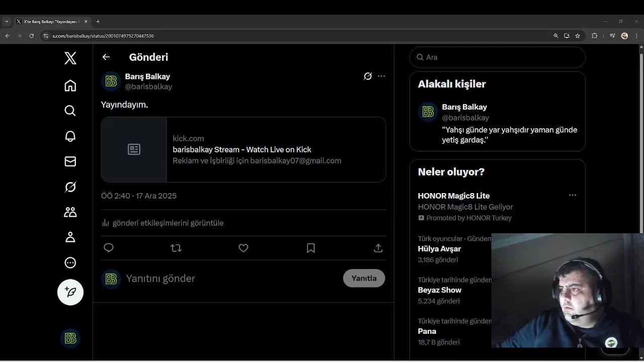The image size is (644, 362).
Task: Open the tab search dropdown arrow
Action: pos(7,22)
